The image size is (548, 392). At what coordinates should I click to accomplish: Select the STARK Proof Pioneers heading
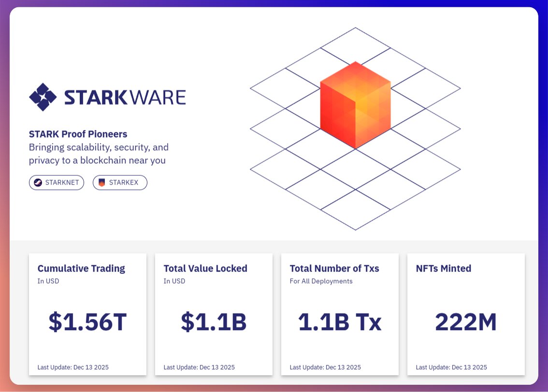click(78, 134)
